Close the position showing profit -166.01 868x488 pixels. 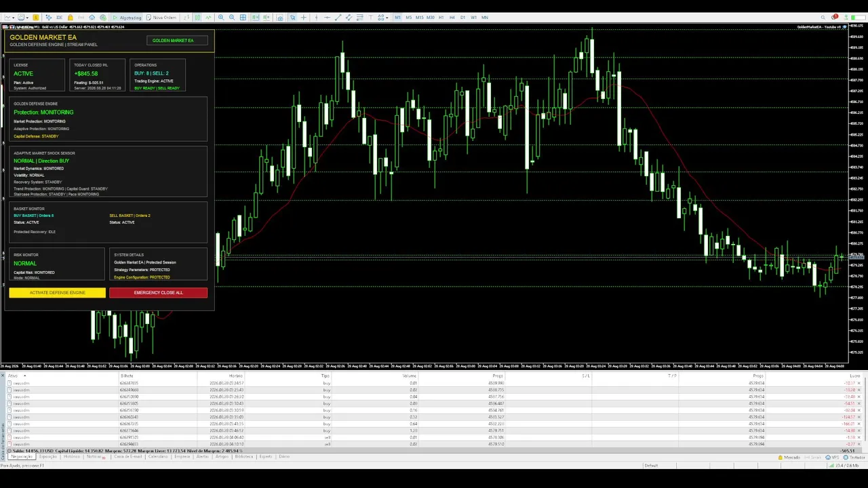pos(859,424)
